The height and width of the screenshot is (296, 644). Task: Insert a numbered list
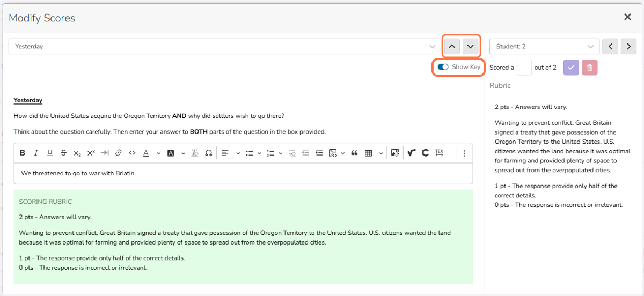pyautogui.click(x=270, y=153)
